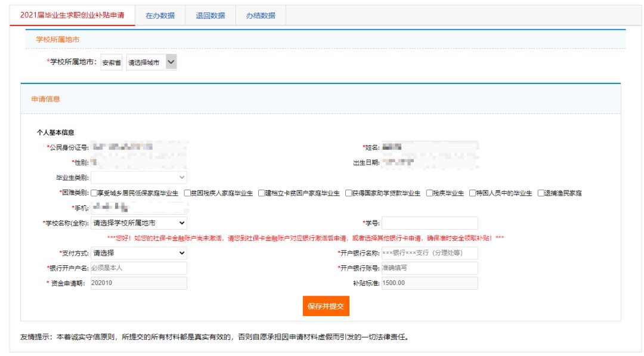Open the 请选择城市 city dropdown
Viewport: 644px width, 356px height.
point(151,62)
